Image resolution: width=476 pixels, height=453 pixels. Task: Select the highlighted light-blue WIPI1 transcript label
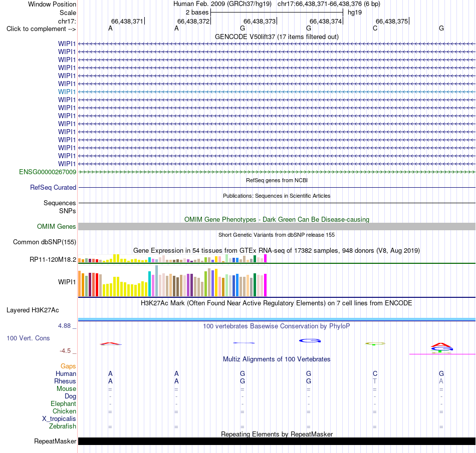tap(67, 92)
